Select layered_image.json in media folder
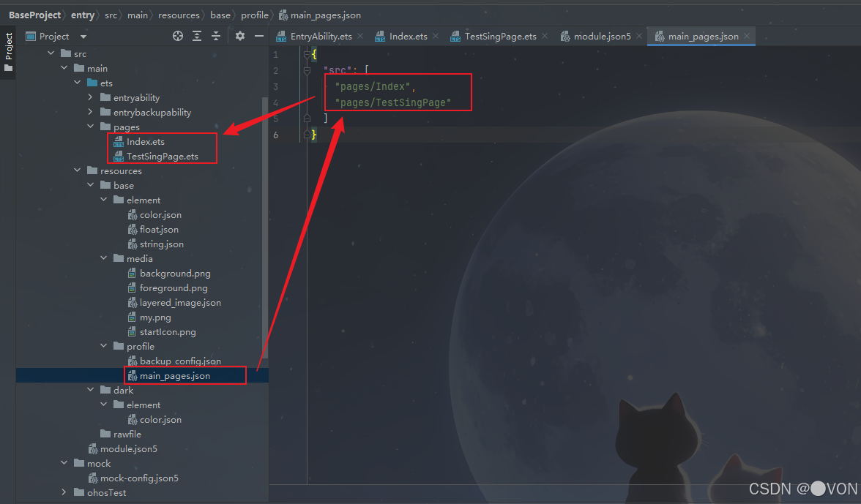The height and width of the screenshot is (504, 861). click(x=180, y=303)
